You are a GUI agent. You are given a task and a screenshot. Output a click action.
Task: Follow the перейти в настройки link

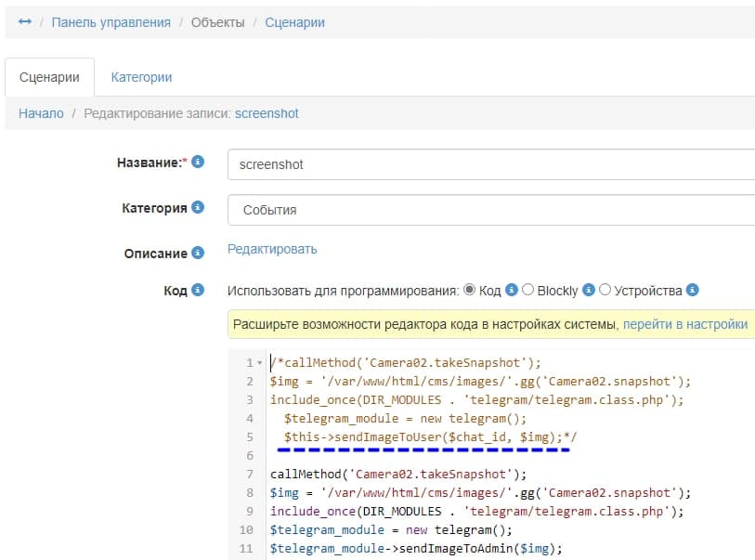tap(684, 324)
